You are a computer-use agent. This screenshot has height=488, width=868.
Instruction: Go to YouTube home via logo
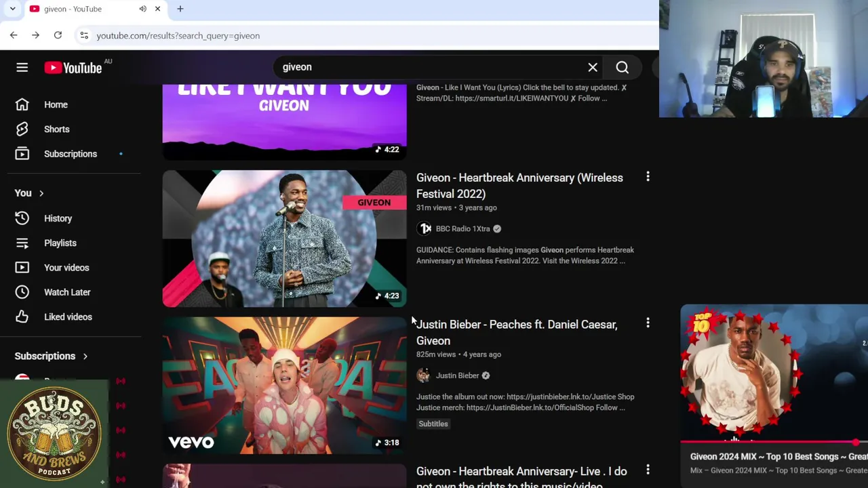point(73,68)
